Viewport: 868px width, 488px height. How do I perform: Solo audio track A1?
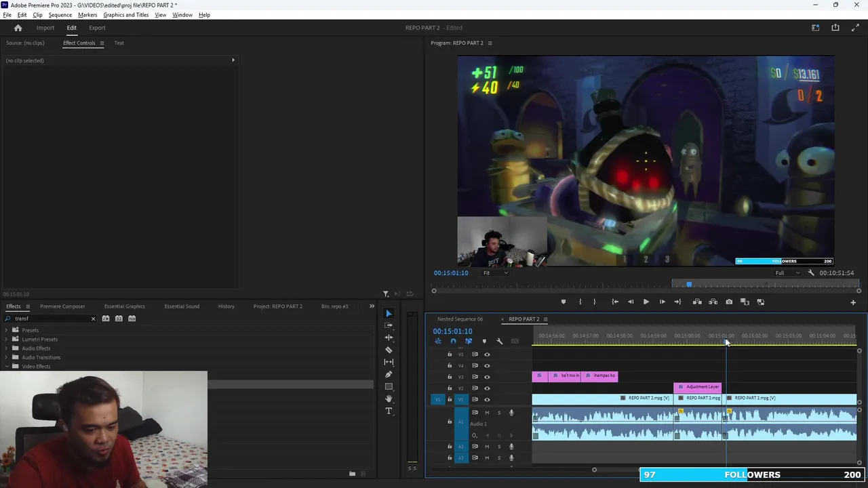tap(499, 413)
